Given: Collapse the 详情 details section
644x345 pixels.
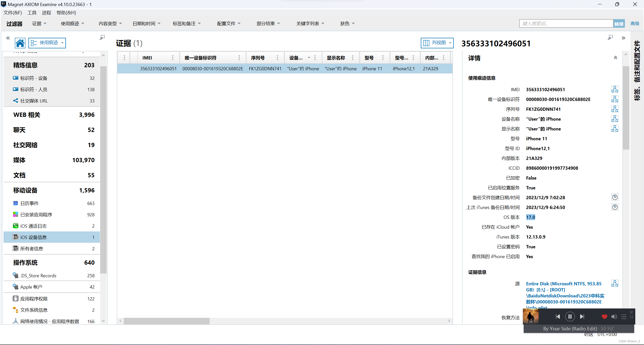Looking at the screenshot, I should (x=615, y=58).
